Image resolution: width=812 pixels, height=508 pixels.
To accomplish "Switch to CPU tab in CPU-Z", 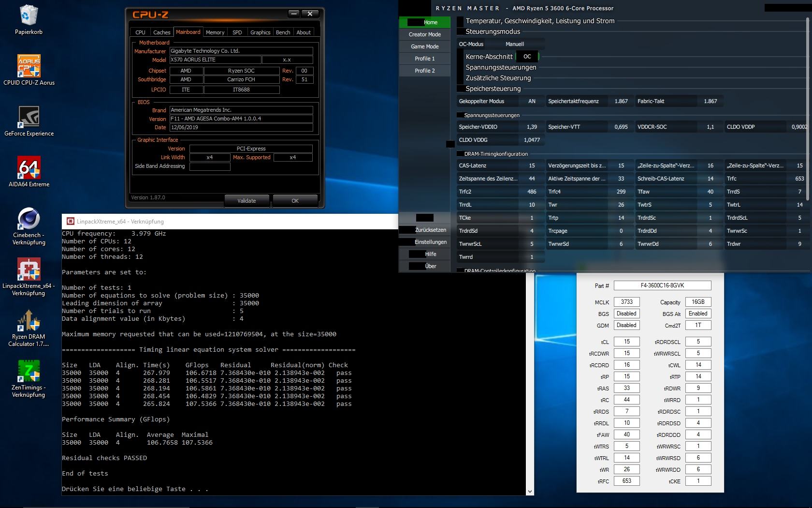I will [140, 32].
